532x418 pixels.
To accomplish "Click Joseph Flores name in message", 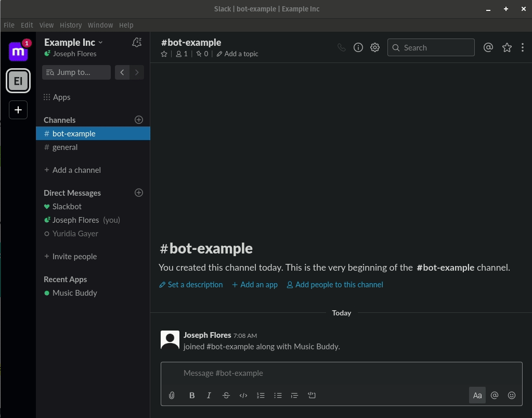I will pos(207,335).
